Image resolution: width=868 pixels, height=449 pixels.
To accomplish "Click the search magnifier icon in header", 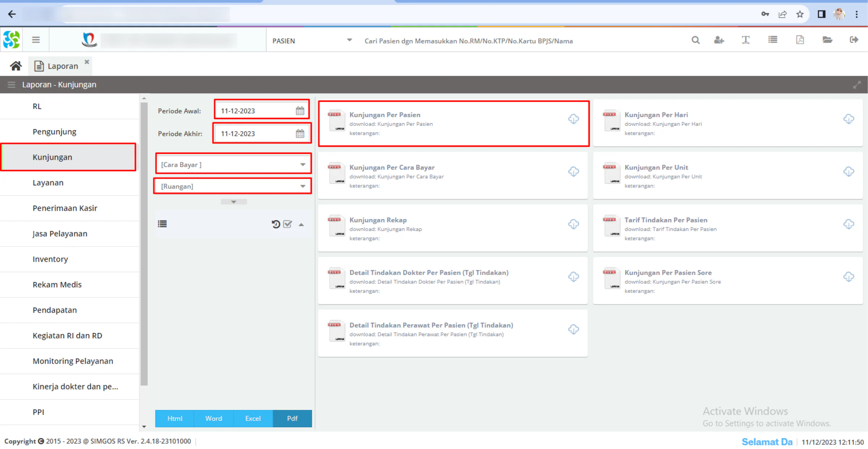I will click(695, 40).
